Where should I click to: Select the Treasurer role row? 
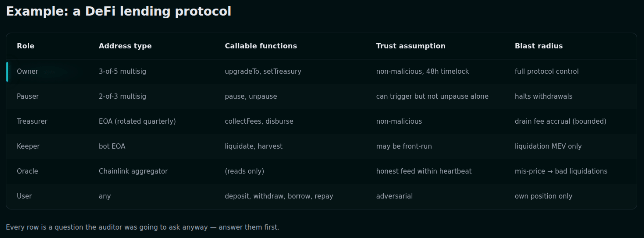click(x=321, y=122)
